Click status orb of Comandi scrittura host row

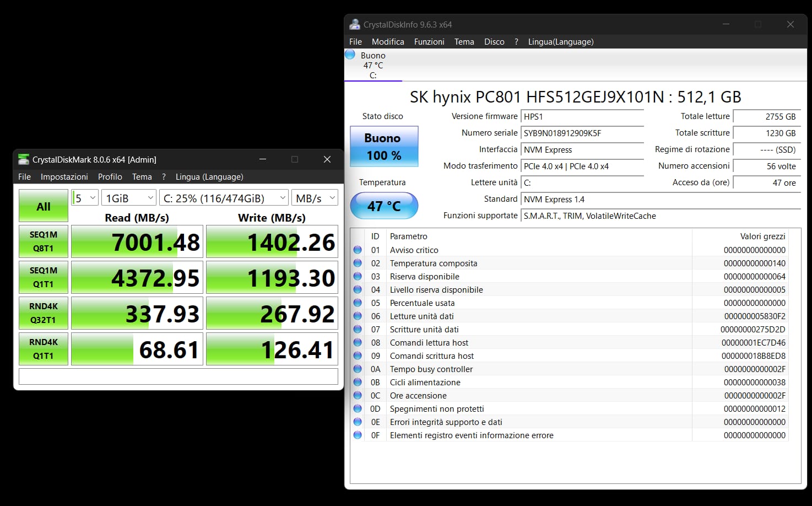point(358,356)
